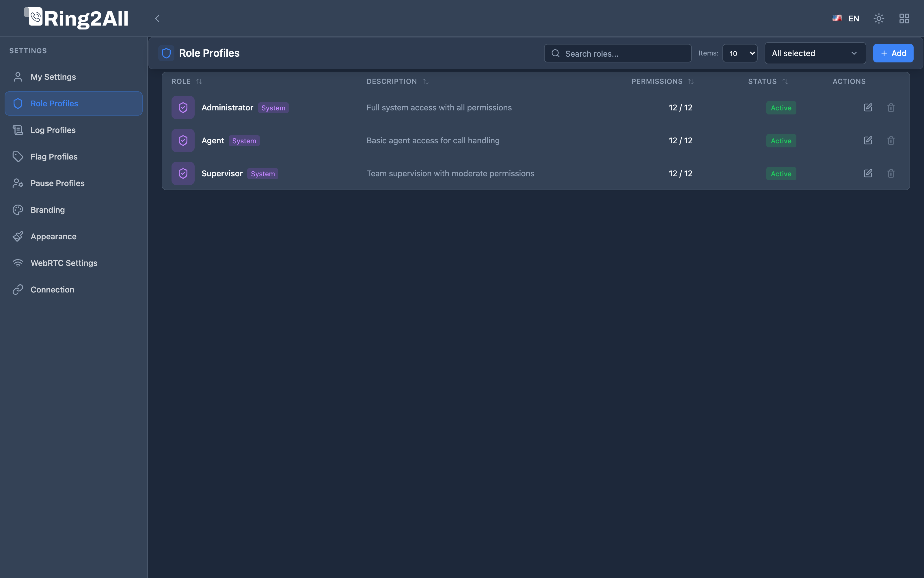Click 'Full system access with all permissions'

439,108
